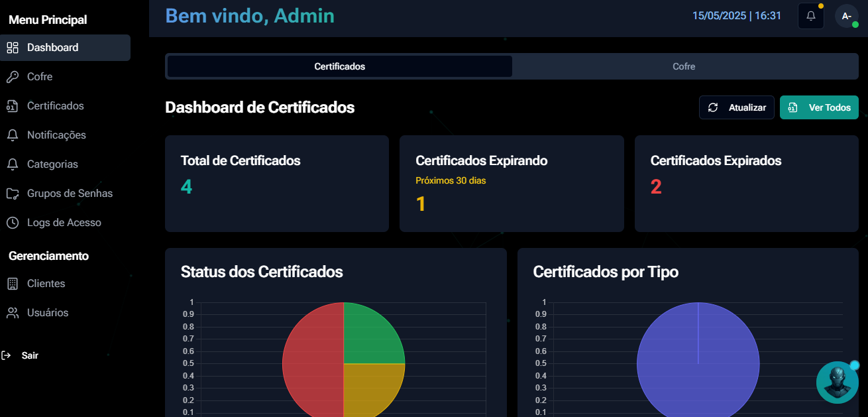The image size is (868, 417).
Task: Select the Categorias icon
Action: pos(12,164)
